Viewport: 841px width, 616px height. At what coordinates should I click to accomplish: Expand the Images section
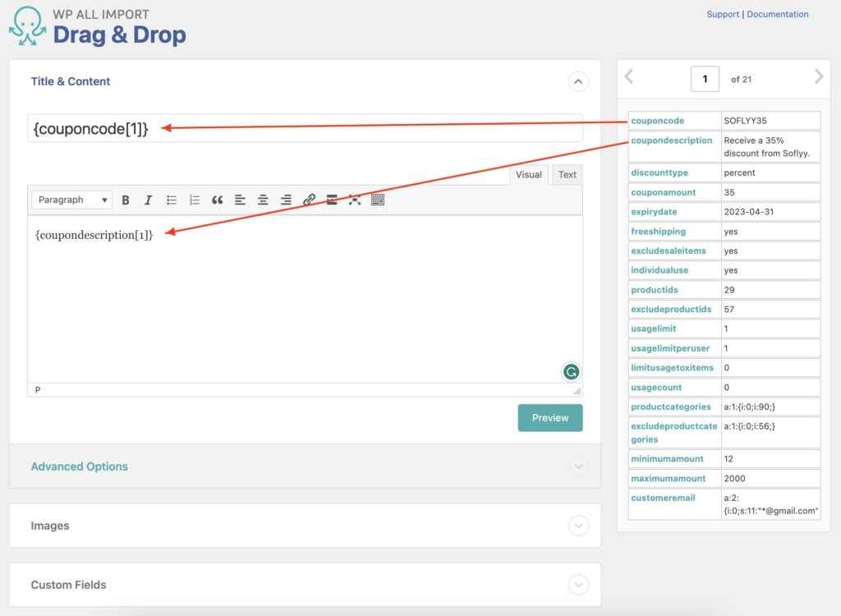578,526
